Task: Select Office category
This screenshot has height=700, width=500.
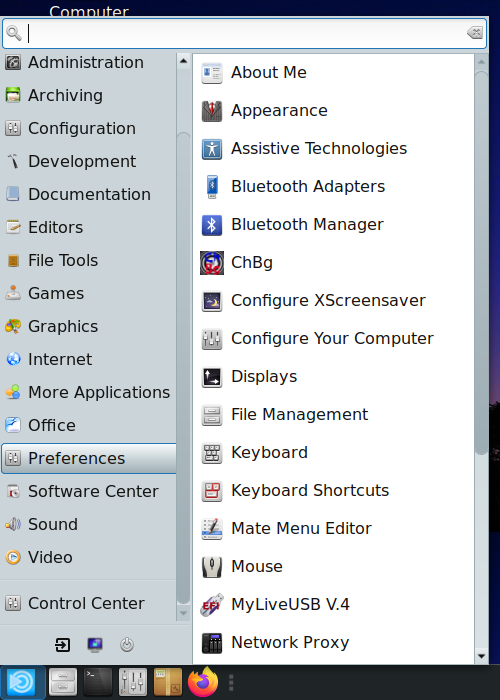Action: tap(88, 425)
